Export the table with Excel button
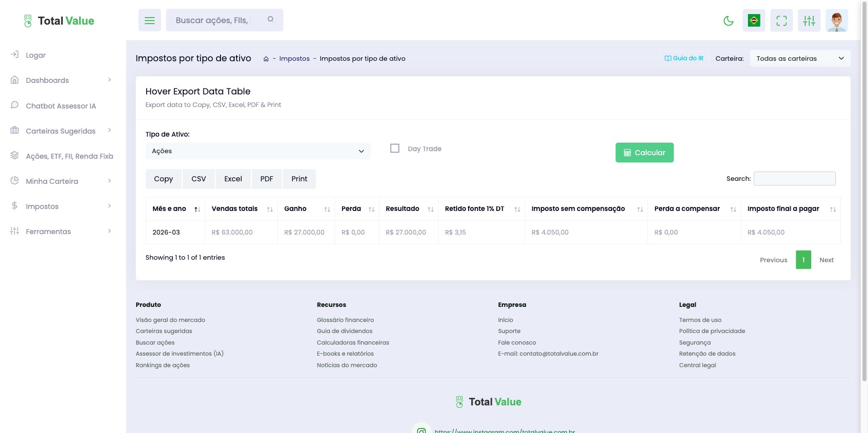The image size is (868, 433). [x=233, y=179]
